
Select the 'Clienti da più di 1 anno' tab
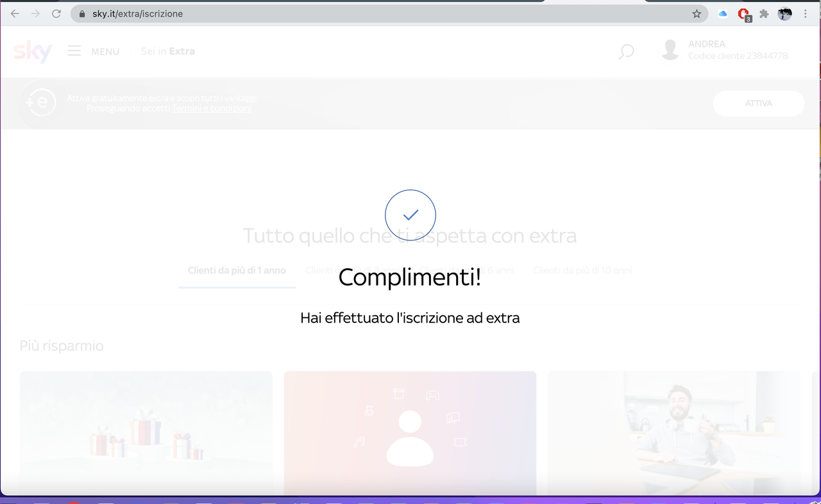tap(237, 271)
